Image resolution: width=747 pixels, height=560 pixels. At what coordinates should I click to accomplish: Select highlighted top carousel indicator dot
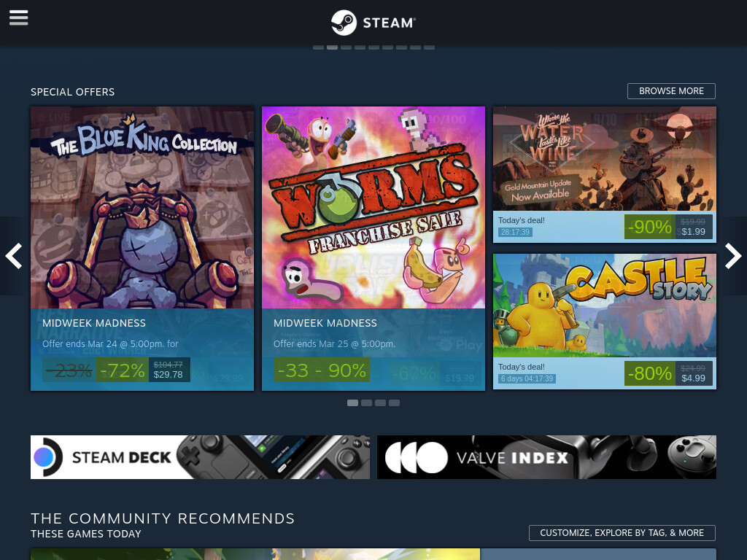tap(332, 47)
